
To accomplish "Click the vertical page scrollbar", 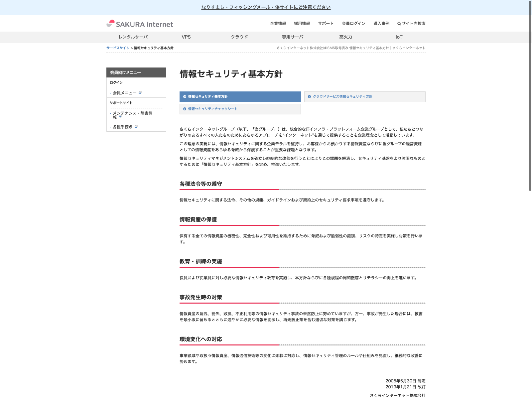I will coord(530,100).
